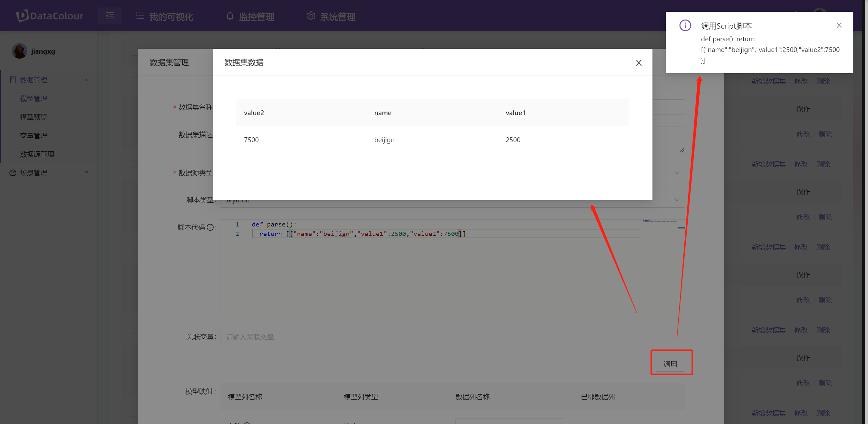
Task: Click 调用 button to invoke script
Action: pyautogui.click(x=671, y=364)
